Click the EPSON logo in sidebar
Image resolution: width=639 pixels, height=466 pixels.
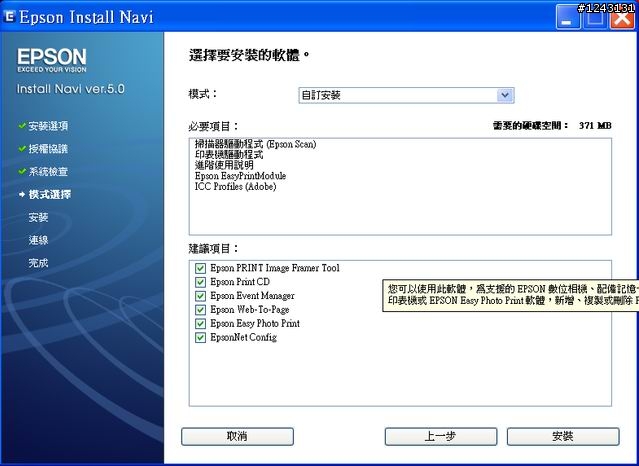[x=52, y=60]
